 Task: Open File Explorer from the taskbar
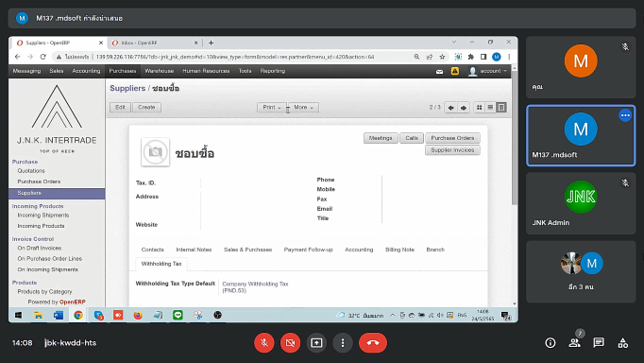(x=38, y=316)
